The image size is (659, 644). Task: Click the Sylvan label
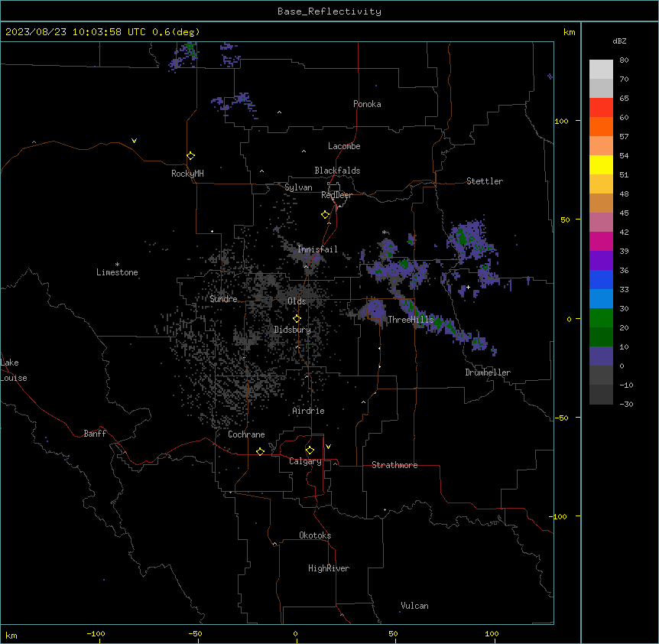[298, 187]
